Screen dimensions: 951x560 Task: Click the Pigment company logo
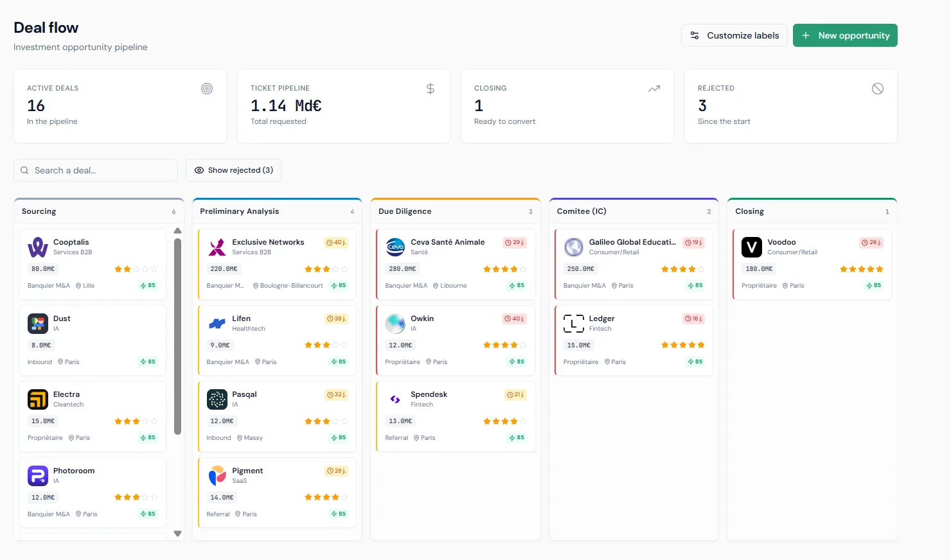217,476
